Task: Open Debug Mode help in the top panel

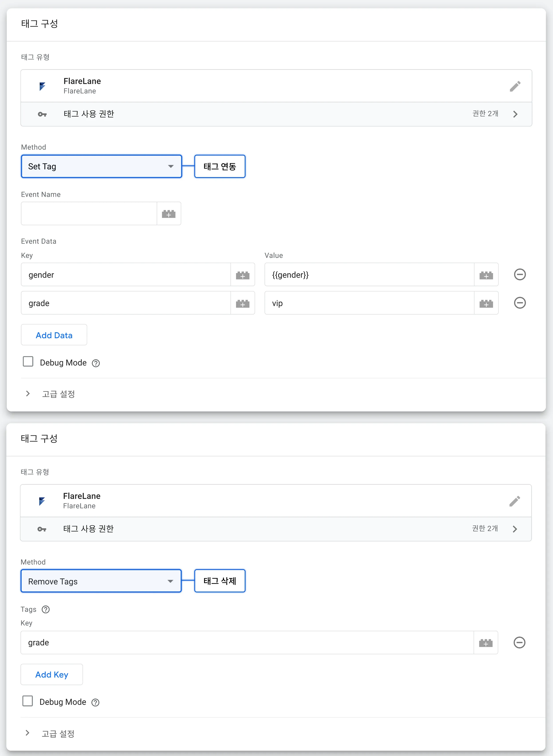Action: [x=96, y=363]
